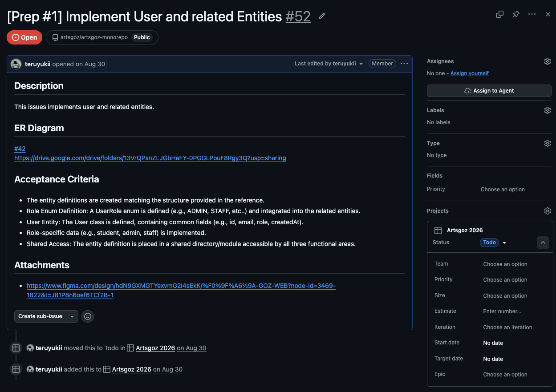Click the Assign to Agent button
The width and height of the screenshot is (556, 392).
tap(489, 91)
